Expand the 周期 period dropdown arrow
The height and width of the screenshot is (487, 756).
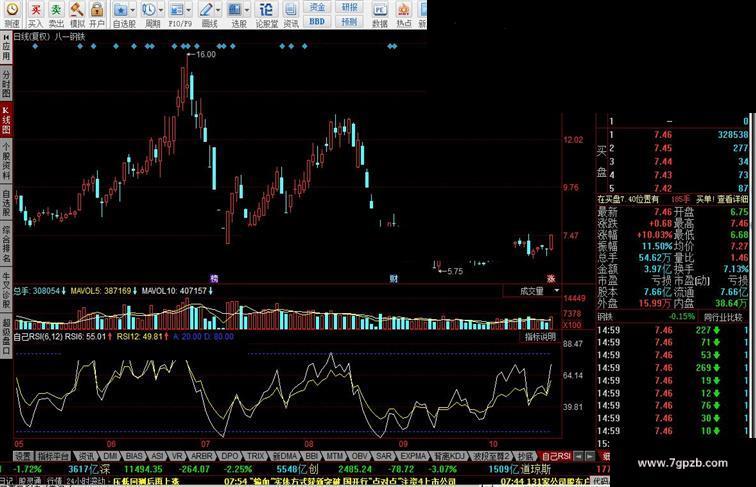161,10
